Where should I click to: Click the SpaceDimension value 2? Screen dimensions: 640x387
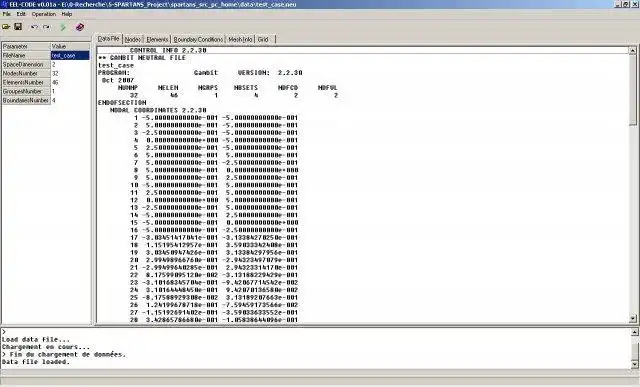(70, 64)
